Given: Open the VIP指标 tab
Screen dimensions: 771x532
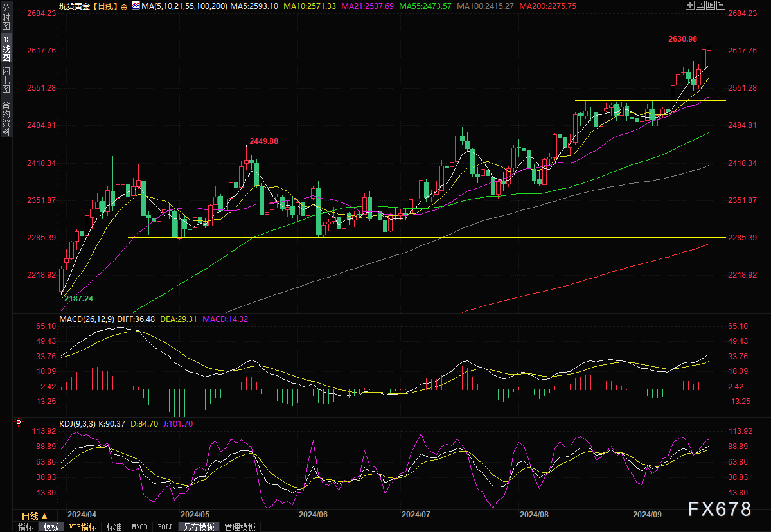Looking at the screenshot, I should 82,527.
